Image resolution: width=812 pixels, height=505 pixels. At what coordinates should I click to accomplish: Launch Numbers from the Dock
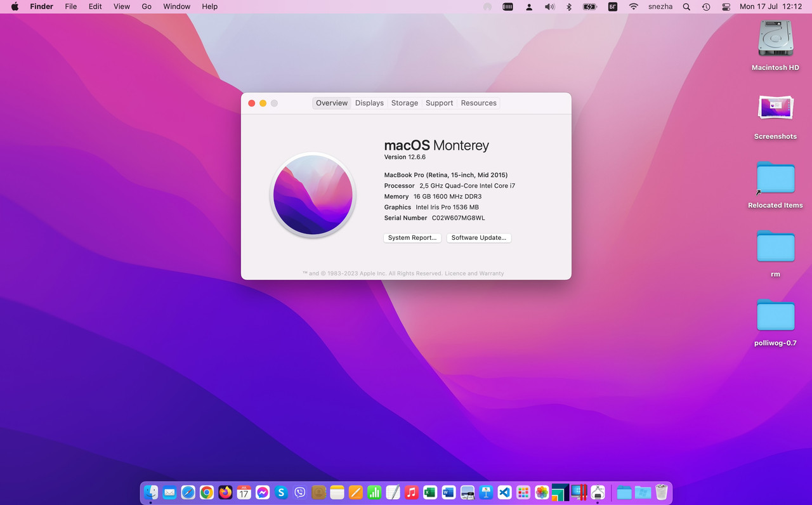(374, 492)
